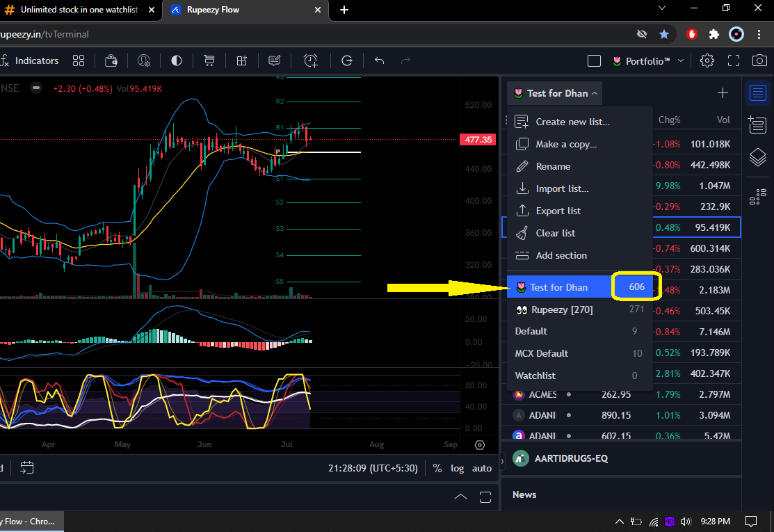Image resolution: width=774 pixels, height=532 pixels.
Task: Open the object tree sidebar icon
Action: tap(758, 196)
